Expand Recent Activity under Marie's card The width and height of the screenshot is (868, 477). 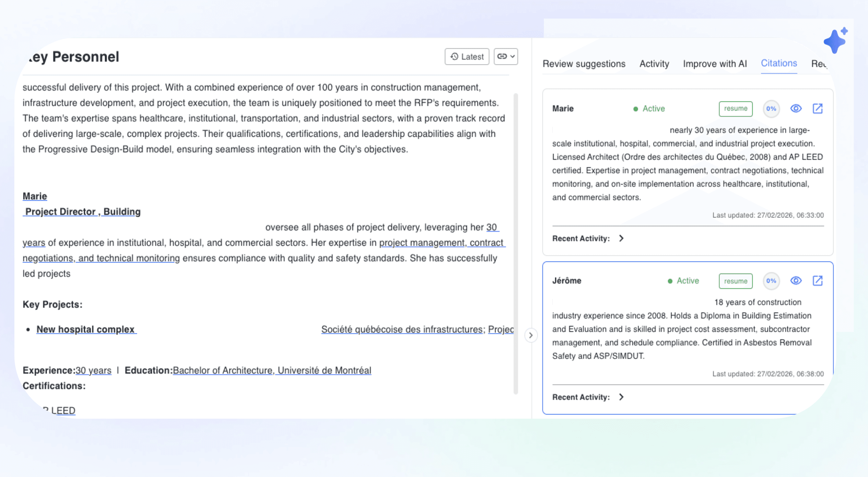(621, 238)
